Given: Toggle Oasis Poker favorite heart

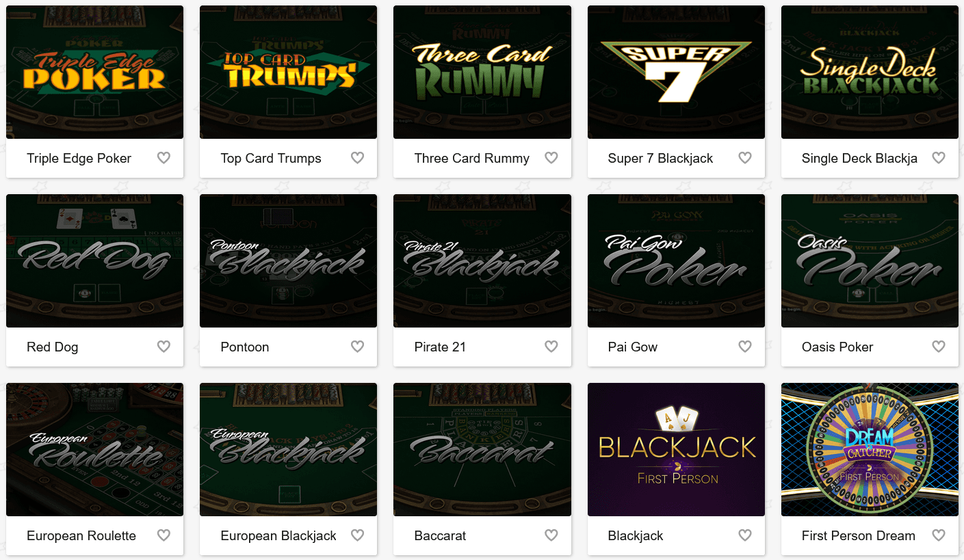Looking at the screenshot, I should pyautogui.click(x=939, y=347).
